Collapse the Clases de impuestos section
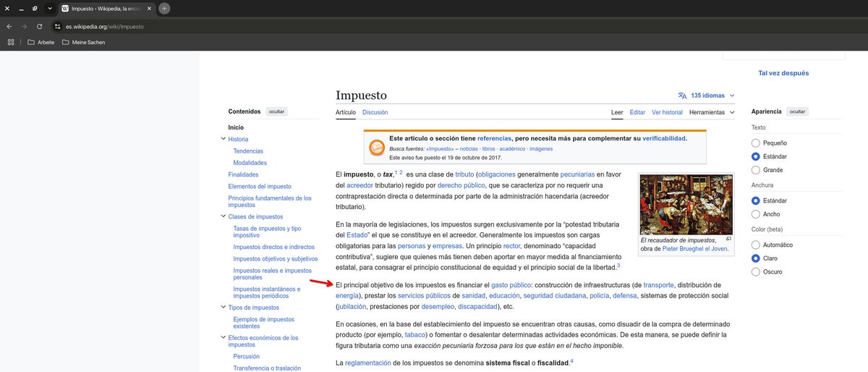868x372 pixels. point(223,216)
